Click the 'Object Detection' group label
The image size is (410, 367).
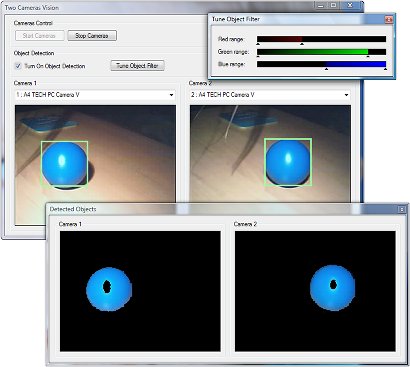coord(34,53)
